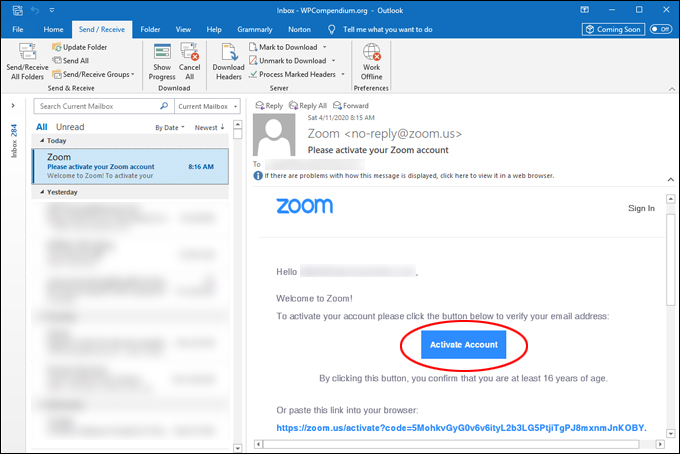Image resolution: width=680 pixels, height=454 pixels.
Task: Open Process Marked Headers dropdown arrow
Action: coord(343,74)
